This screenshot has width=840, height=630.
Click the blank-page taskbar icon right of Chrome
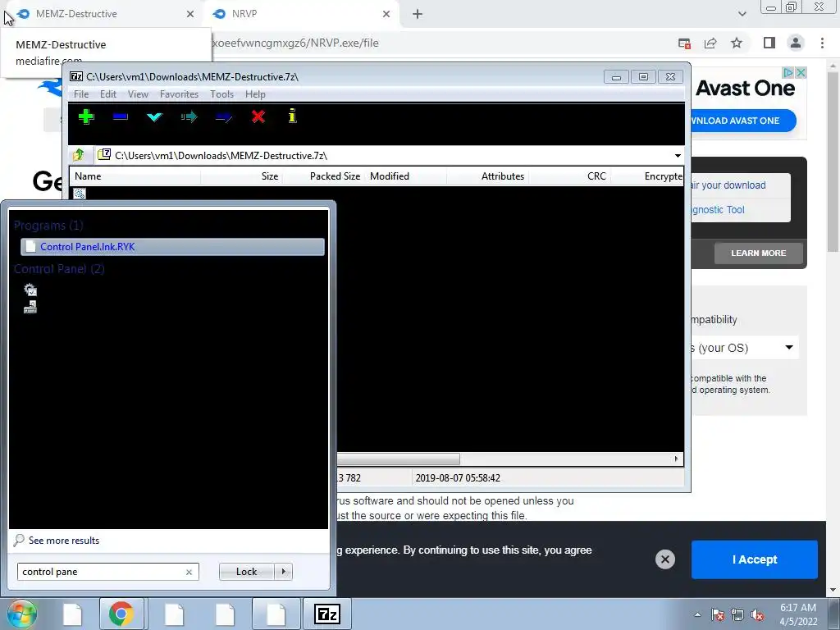174,614
